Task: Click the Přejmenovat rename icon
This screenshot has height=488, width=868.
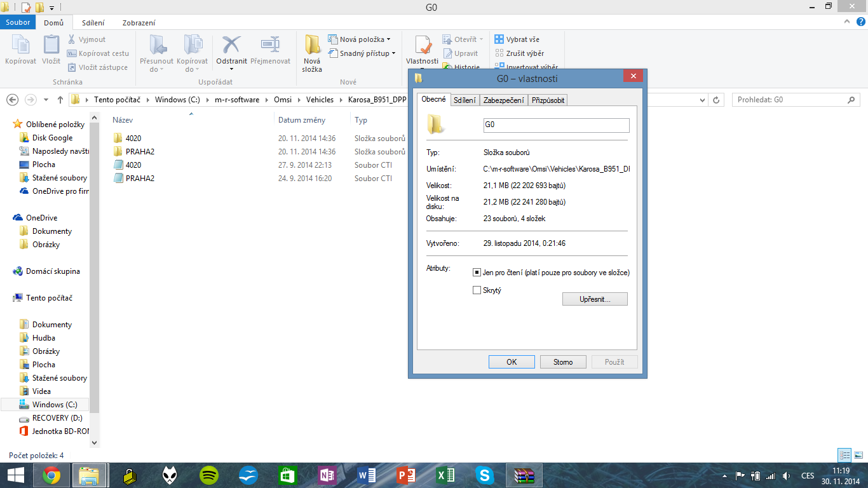Action: (x=270, y=46)
